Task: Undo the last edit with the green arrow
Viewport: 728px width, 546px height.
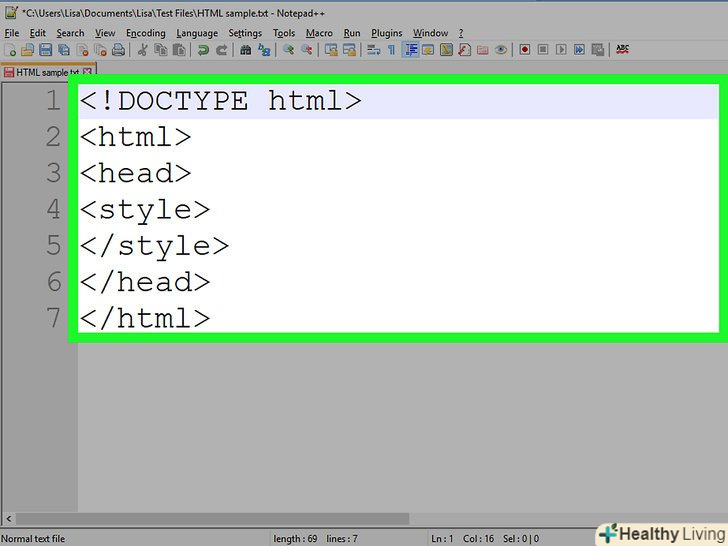Action: [x=203, y=50]
